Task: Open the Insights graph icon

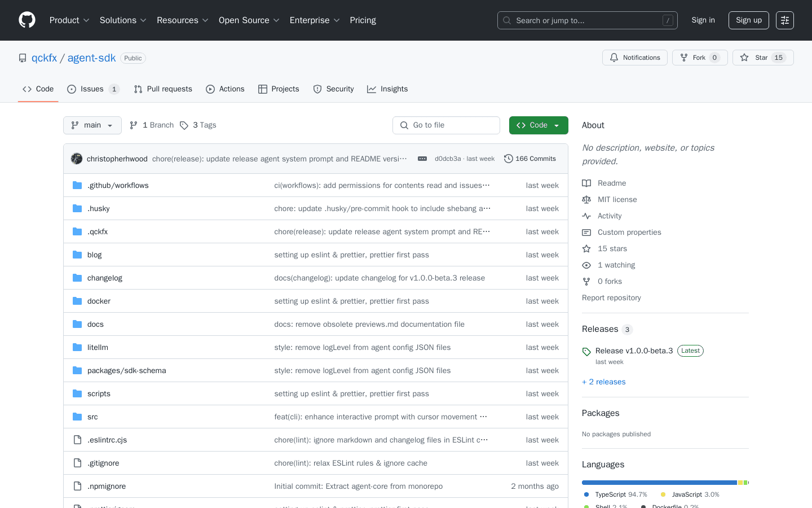Action: point(372,89)
